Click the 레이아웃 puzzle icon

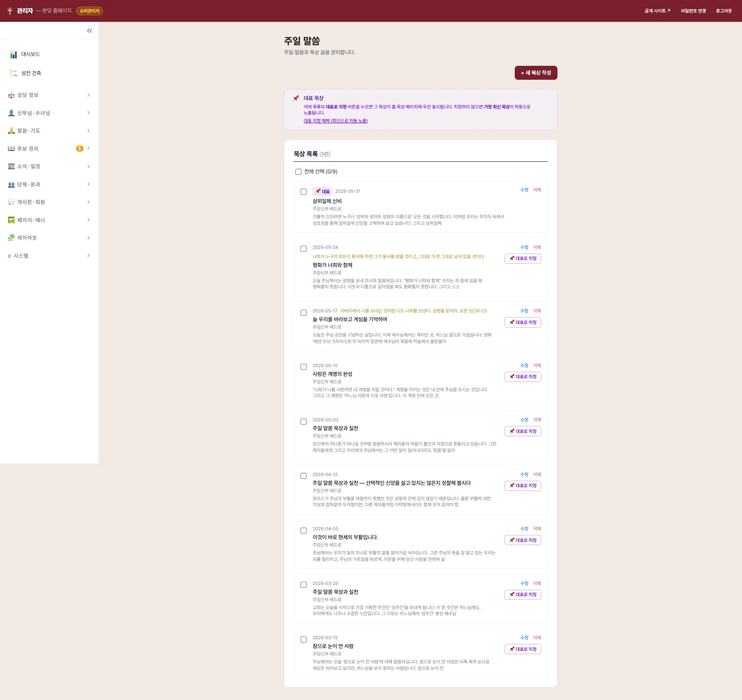[x=11, y=238]
